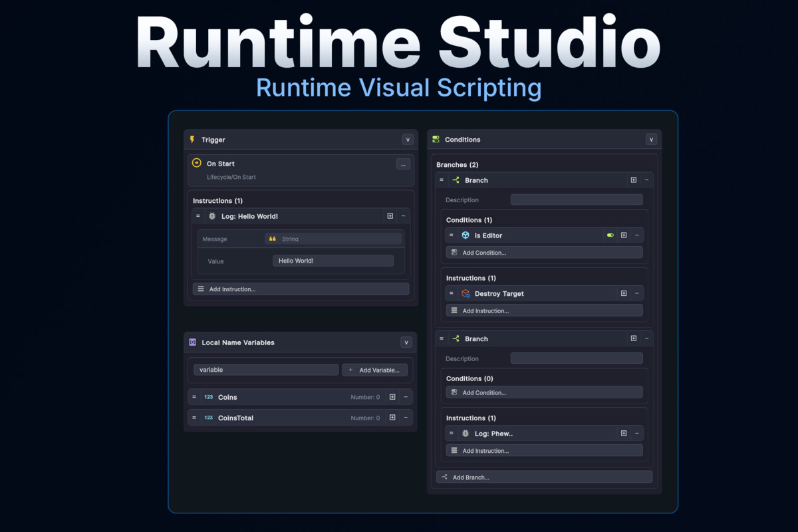Click the Branches (2) label
The height and width of the screenshot is (532, 798).
458,165
